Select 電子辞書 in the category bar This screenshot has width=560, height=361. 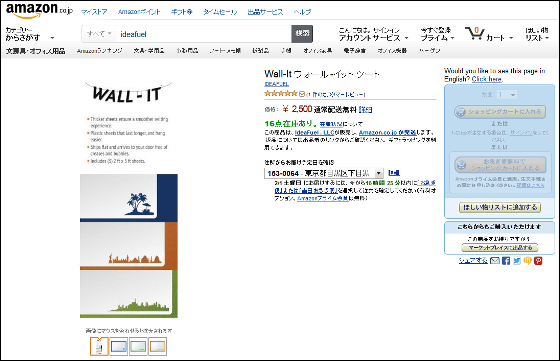tap(355, 51)
